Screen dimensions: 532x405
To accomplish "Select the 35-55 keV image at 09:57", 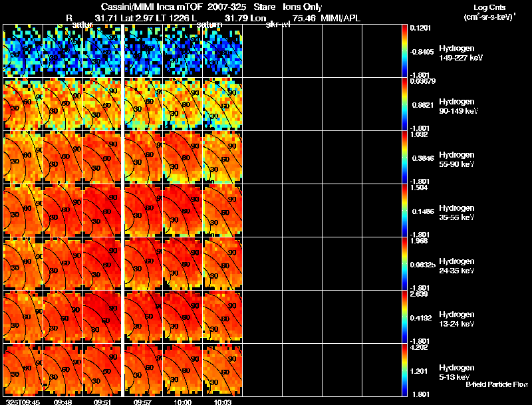I will [x=143, y=211].
